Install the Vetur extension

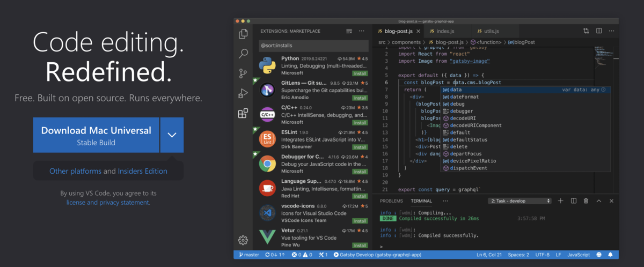(x=360, y=245)
